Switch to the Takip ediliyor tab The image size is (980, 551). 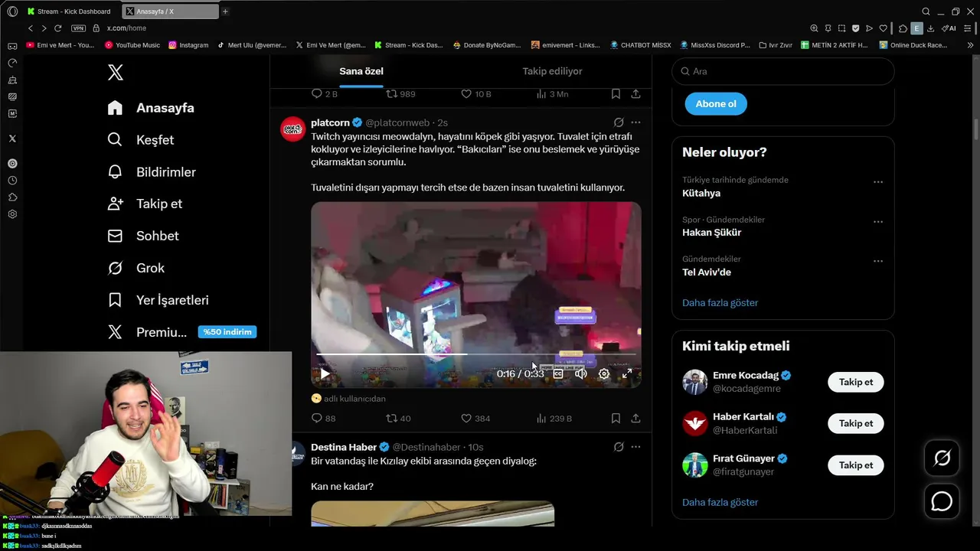click(x=552, y=71)
